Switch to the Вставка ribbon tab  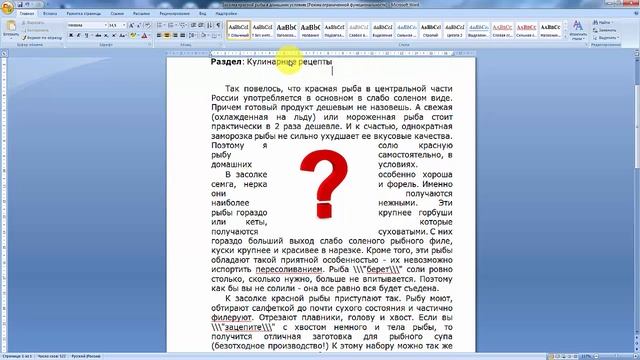50,13
